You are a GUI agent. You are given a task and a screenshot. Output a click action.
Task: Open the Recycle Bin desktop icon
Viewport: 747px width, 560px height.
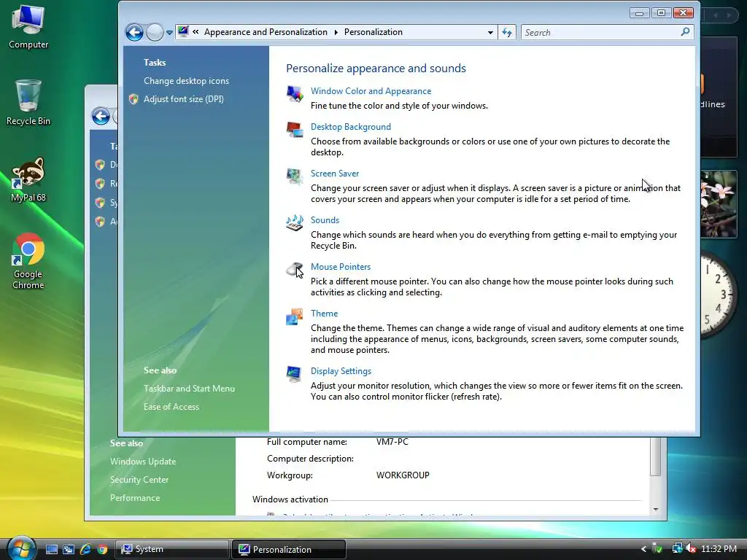[x=28, y=103]
